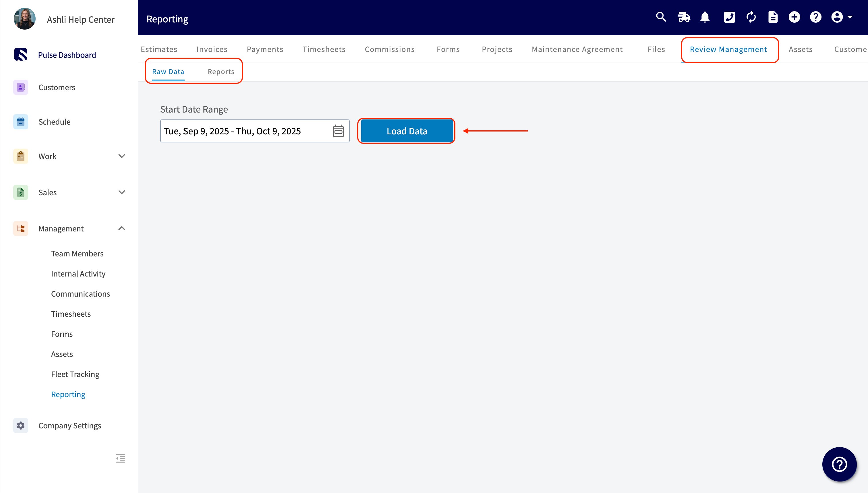
Task: Switch to the Invoices tab
Action: click(x=212, y=49)
